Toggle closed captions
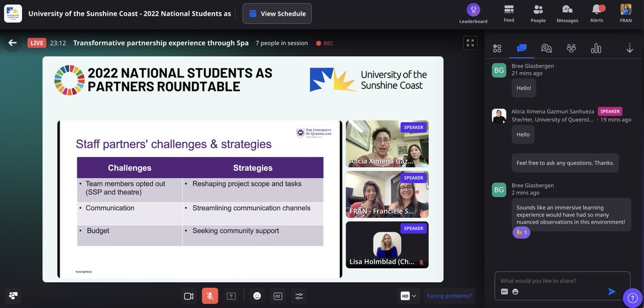Image resolution: width=644 pixels, height=308 pixels. pos(278,296)
